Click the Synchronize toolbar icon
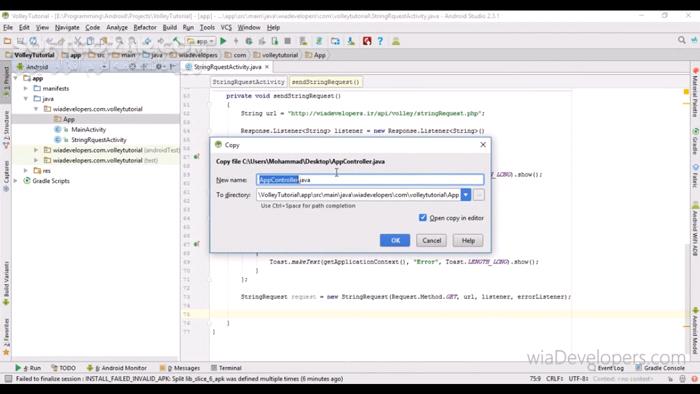The height and width of the screenshot is (394, 700). pyautogui.click(x=33, y=41)
